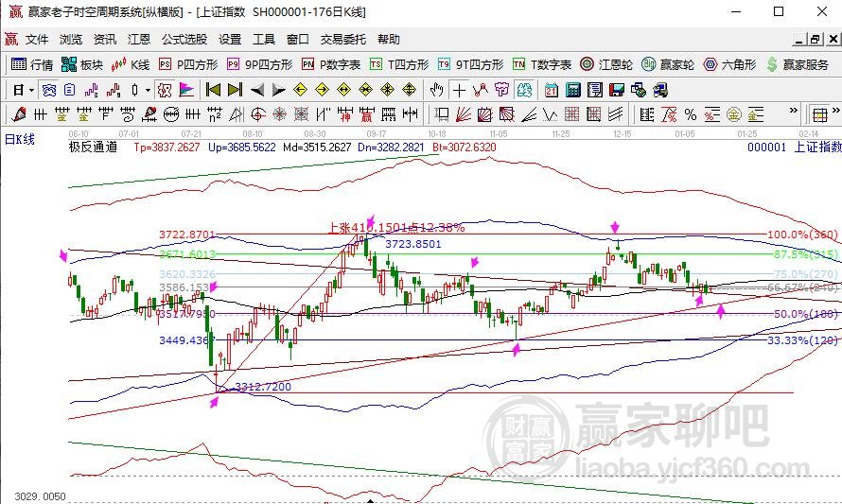The image size is (842, 504).
Task: Select the red fan lines tool icon
Action: point(464,114)
